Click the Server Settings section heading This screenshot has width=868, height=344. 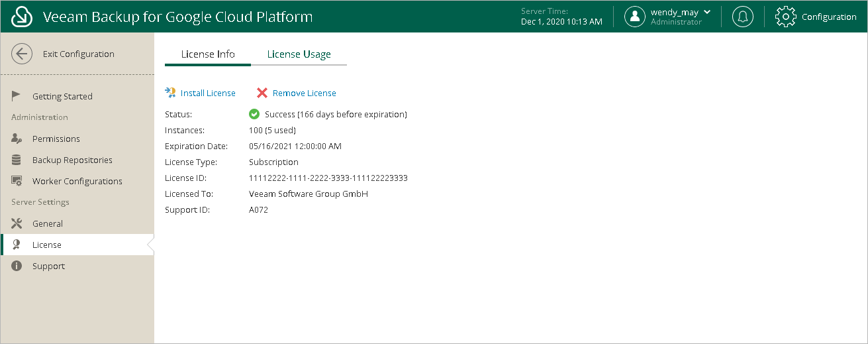[40, 202]
